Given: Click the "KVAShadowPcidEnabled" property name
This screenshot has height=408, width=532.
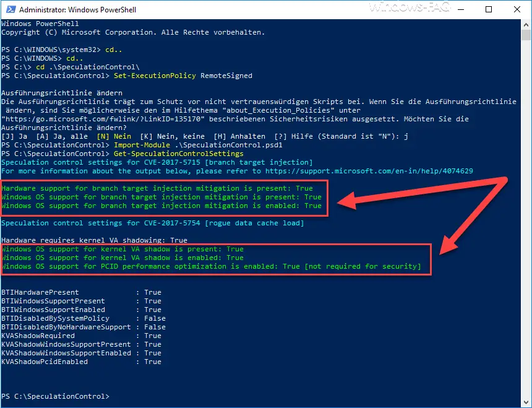Looking at the screenshot, I should (x=45, y=362).
